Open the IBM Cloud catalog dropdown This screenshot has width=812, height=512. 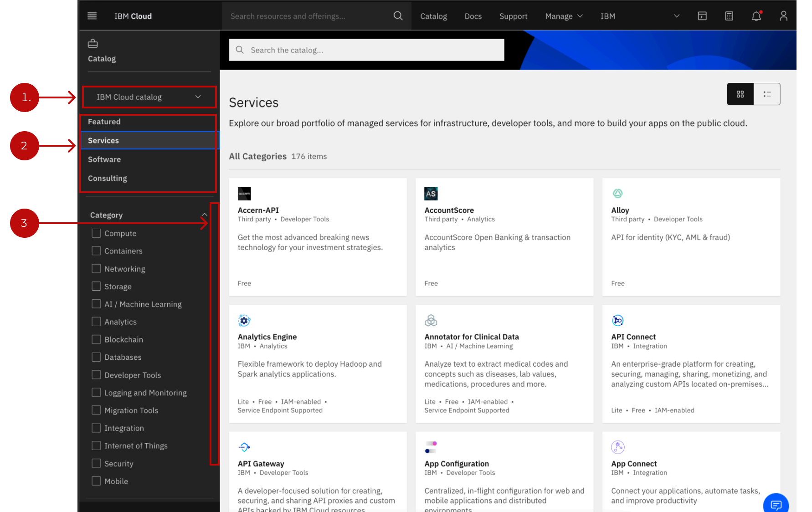149,97
